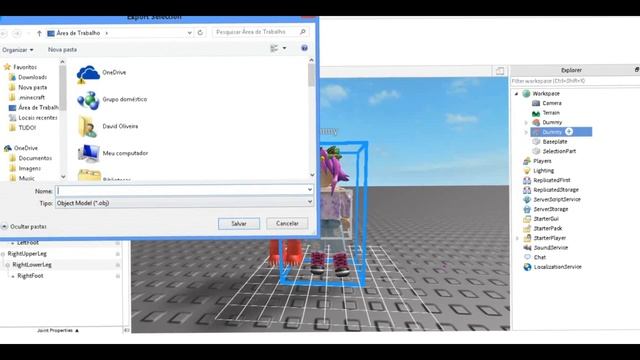Expand StarterPlayer in Explorer
The image size is (640, 360).
point(517,238)
